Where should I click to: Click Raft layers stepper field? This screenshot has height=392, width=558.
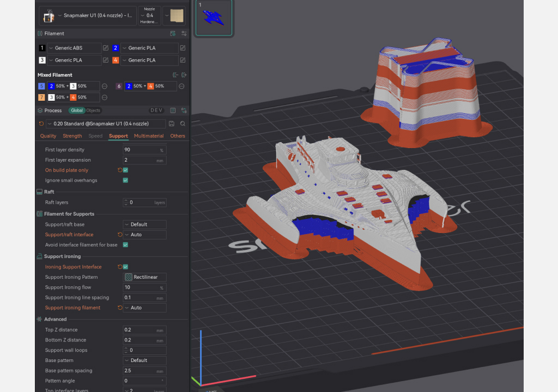[x=144, y=203]
